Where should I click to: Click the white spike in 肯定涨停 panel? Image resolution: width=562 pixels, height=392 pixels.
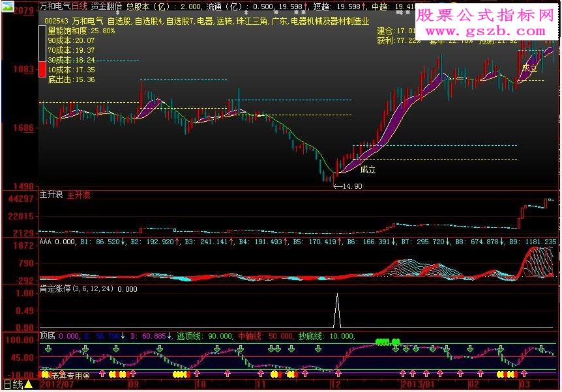tap(337, 311)
